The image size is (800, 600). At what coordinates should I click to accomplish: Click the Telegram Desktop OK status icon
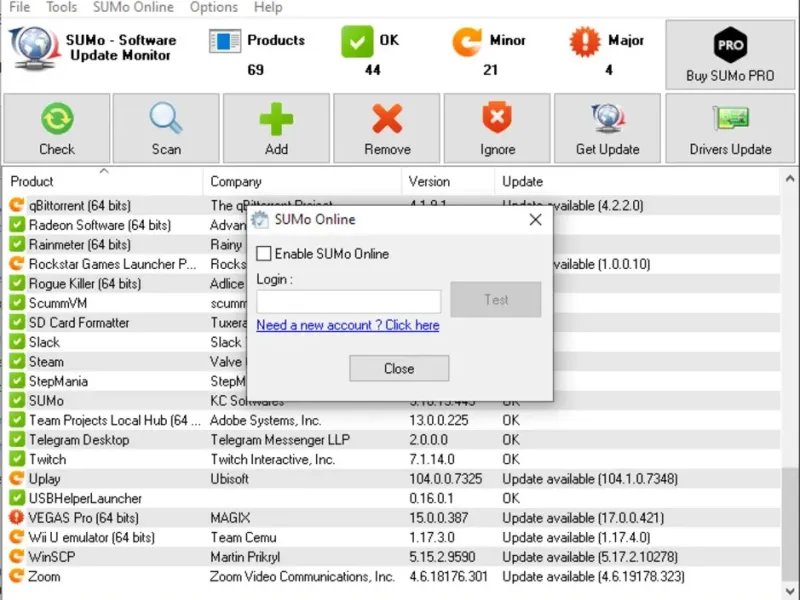point(17,439)
